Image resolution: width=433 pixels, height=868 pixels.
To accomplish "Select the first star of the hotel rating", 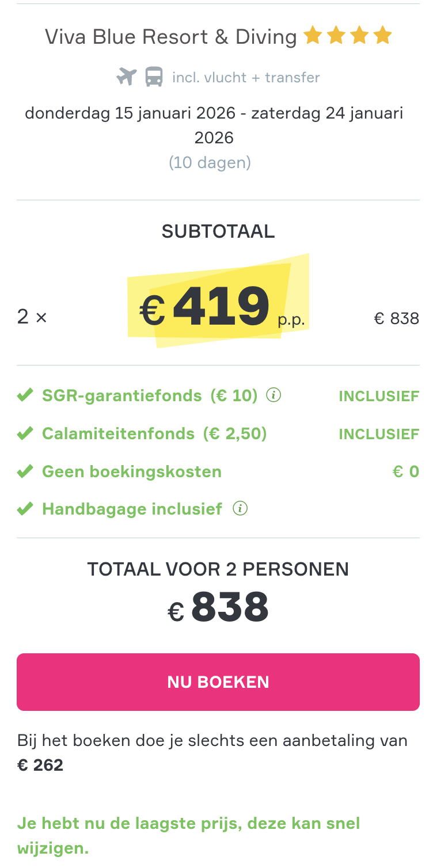I will click(313, 35).
